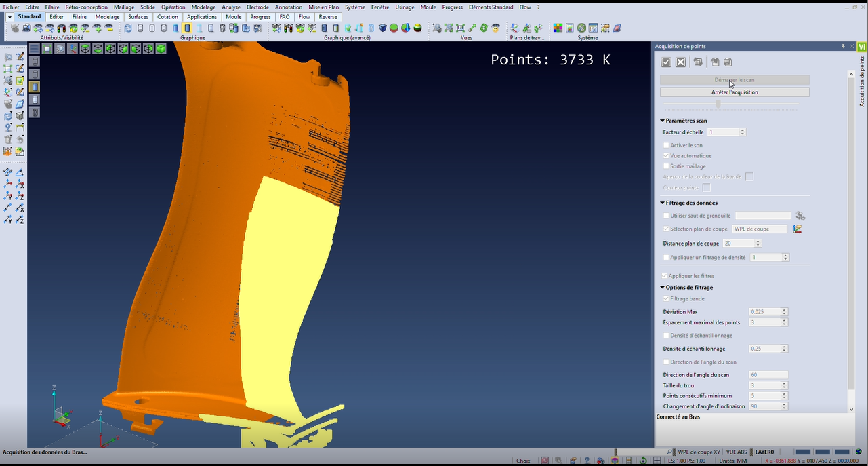Switch to the 'Reverse' ribbon tab
The image size is (868, 466).
(328, 17)
